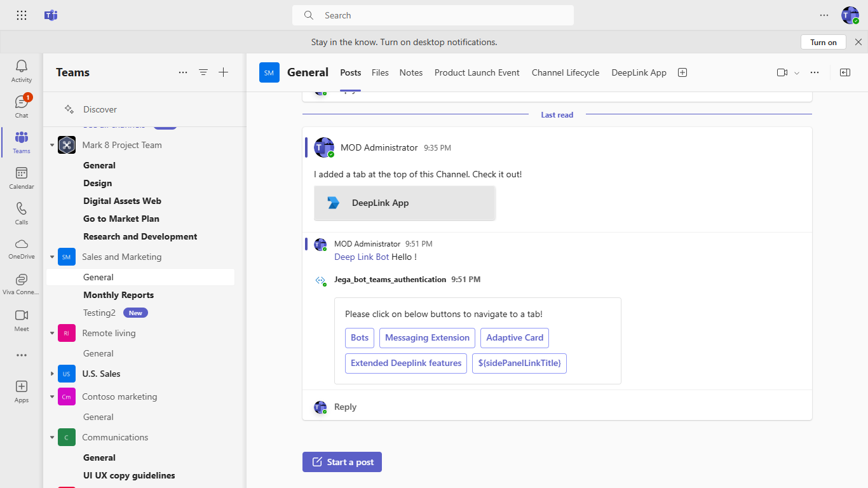This screenshot has height=488, width=868.
Task: Switch to the Posts tab
Action: [351, 72]
